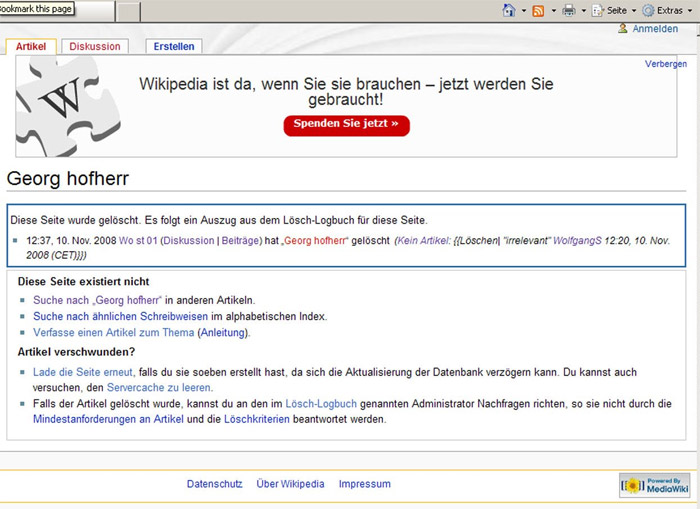
Task: Expand the Print dropdown arrow
Action: 583,10
